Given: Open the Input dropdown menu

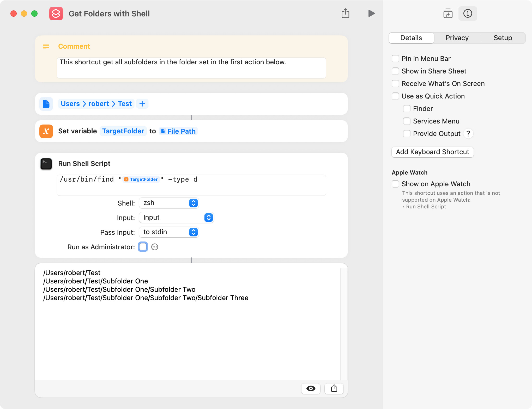Looking at the screenshot, I should [177, 218].
